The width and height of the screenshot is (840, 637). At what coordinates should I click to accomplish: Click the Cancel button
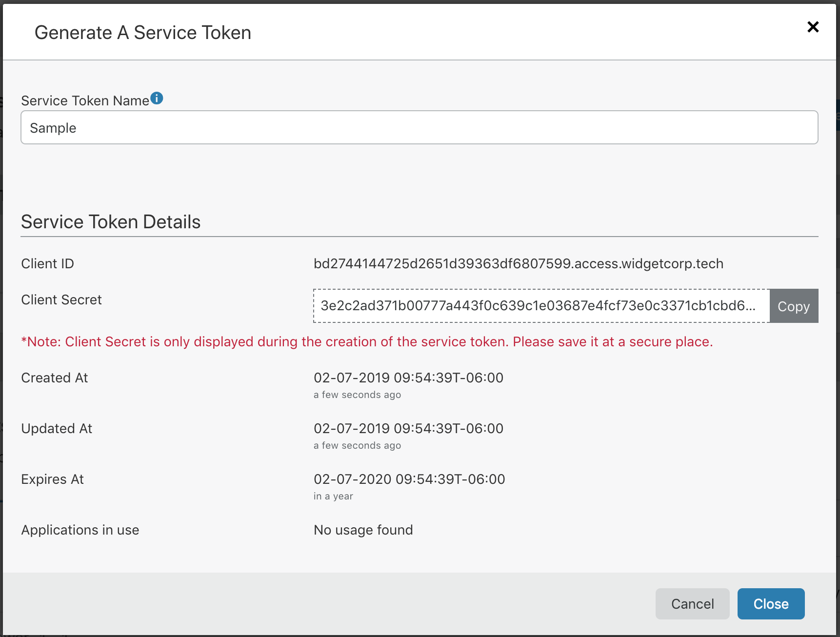692,604
